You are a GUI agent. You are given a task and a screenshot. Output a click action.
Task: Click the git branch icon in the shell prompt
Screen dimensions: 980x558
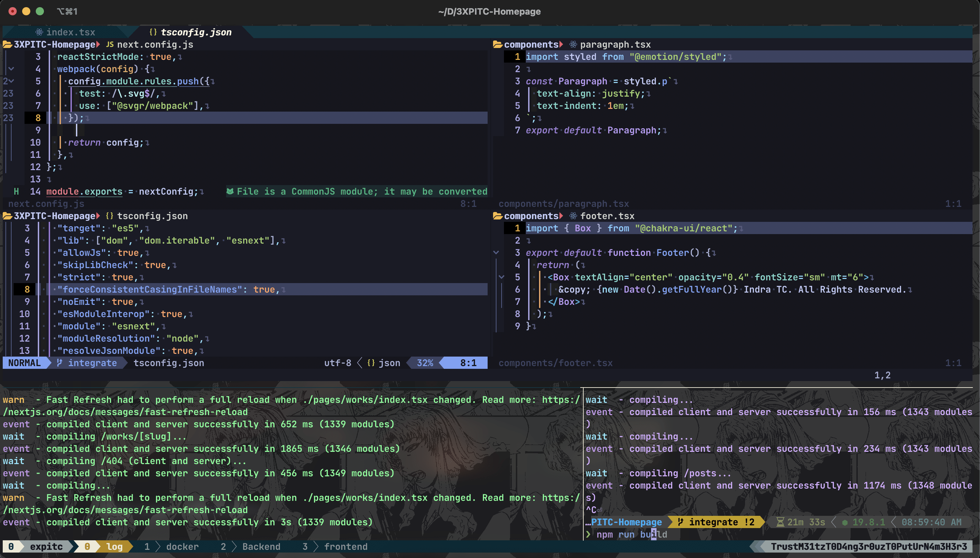pyautogui.click(x=680, y=522)
